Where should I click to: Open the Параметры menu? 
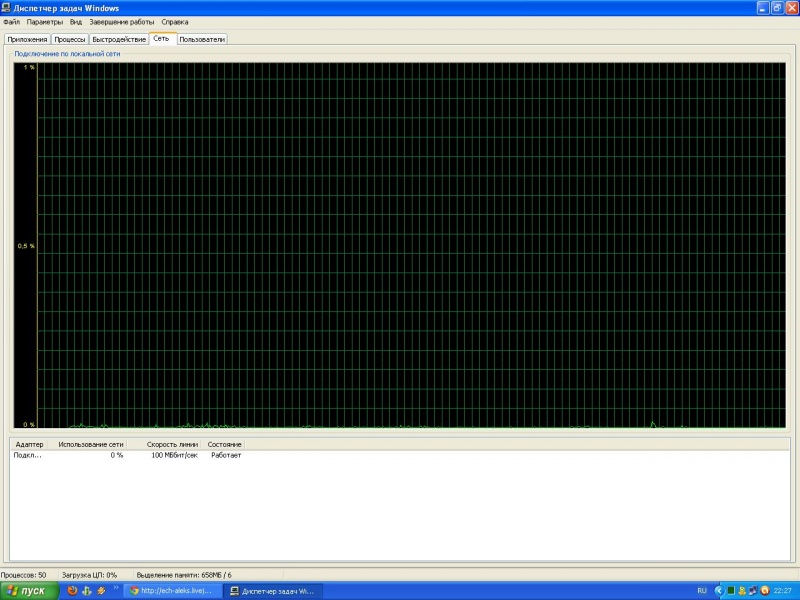click(x=44, y=21)
